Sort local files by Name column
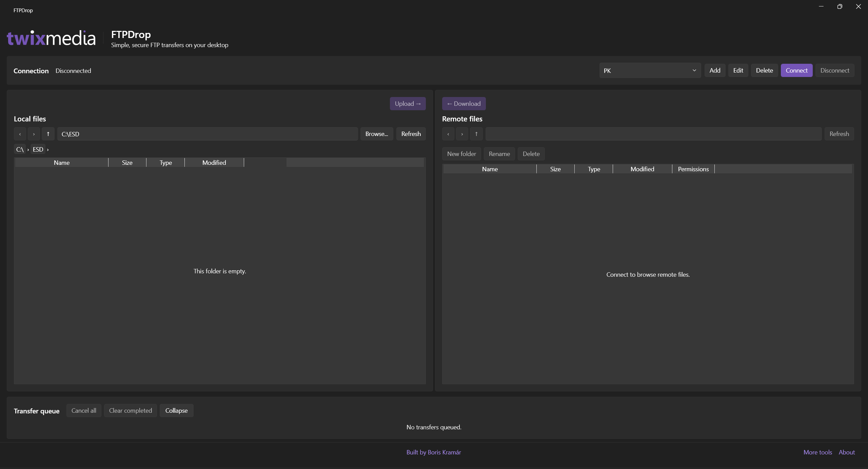 click(62, 163)
